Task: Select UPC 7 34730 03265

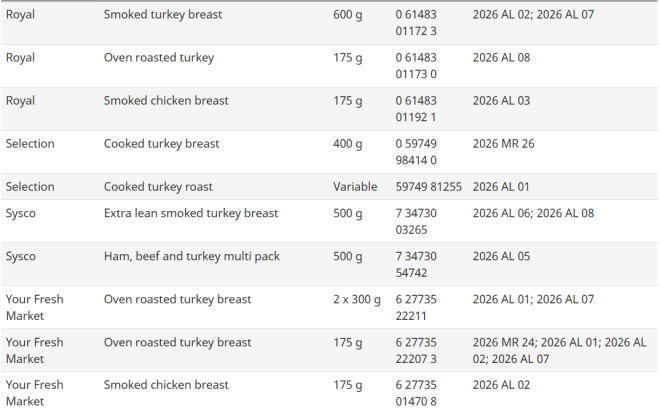Action: [416, 222]
